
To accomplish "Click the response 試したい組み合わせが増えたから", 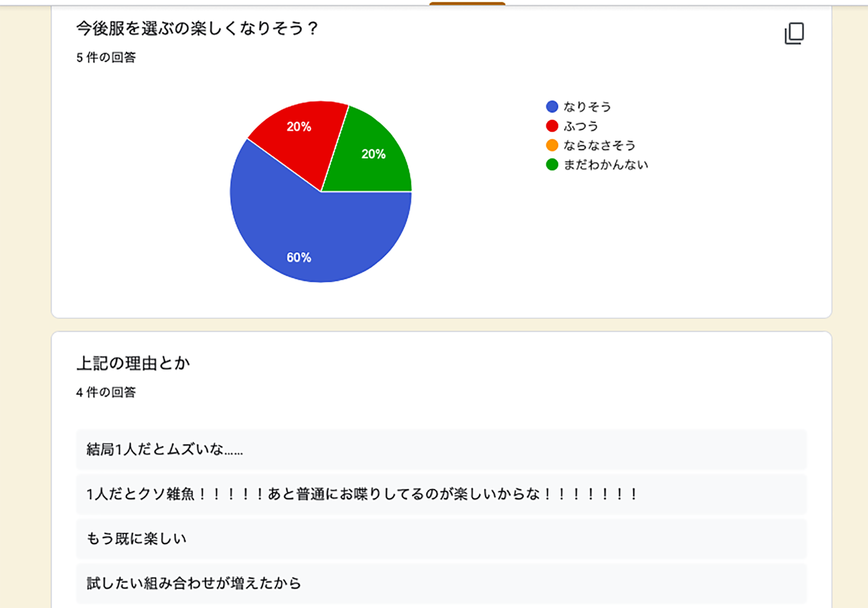I will point(193,583).
